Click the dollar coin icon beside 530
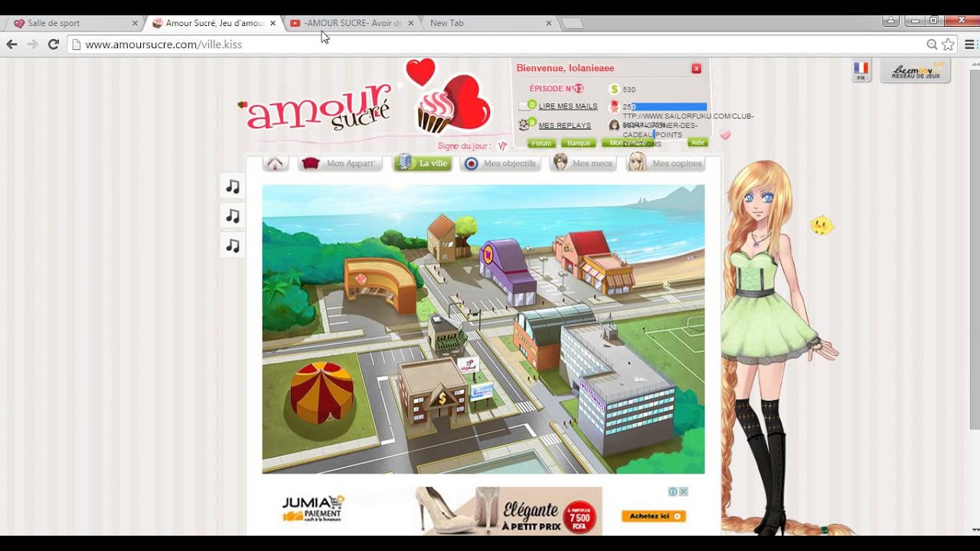The width and height of the screenshot is (980, 551). click(614, 90)
